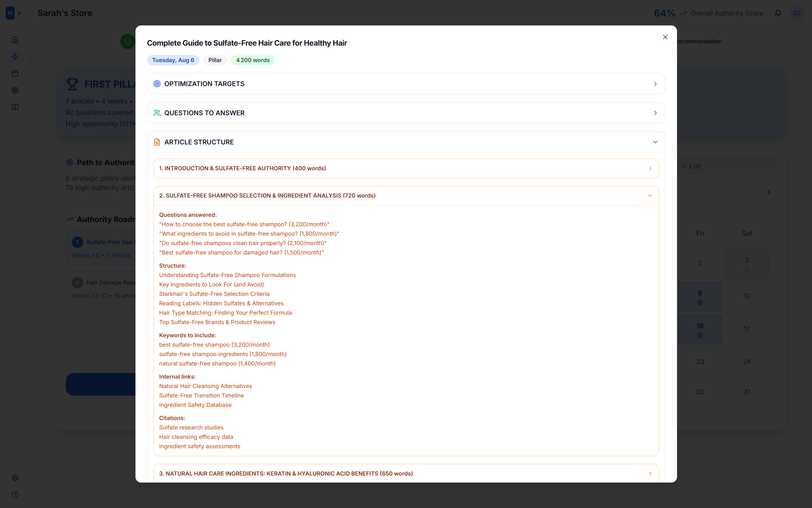The image size is (812, 508).
Task: Expand section 3 Natural Hair Care Ingredients
Action: (406, 473)
